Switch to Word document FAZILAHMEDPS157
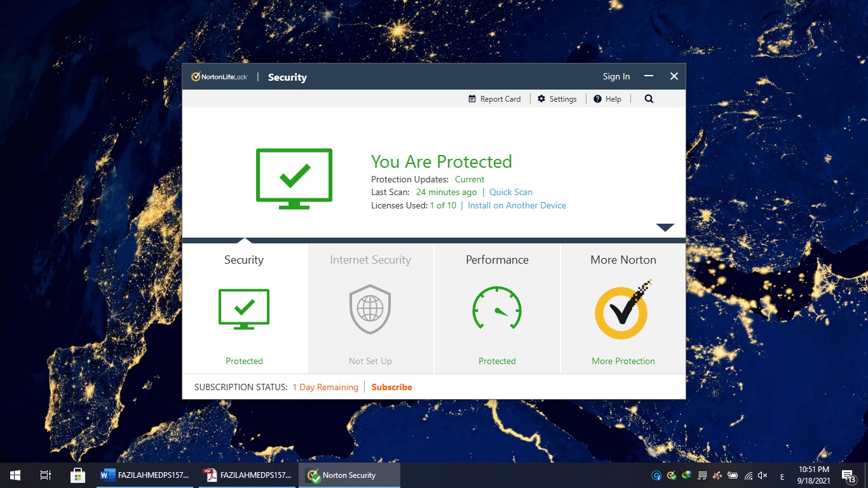This screenshot has height=488, width=868. click(x=146, y=475)
